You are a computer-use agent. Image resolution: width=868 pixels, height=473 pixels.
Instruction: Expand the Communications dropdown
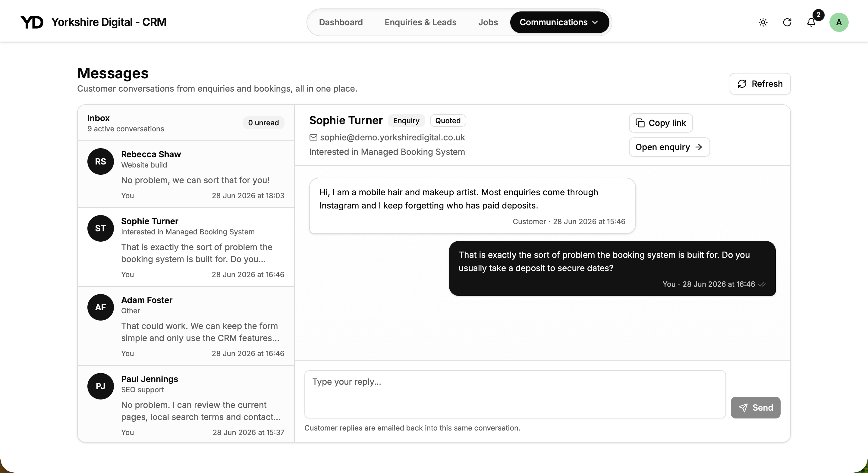(559, 22)
